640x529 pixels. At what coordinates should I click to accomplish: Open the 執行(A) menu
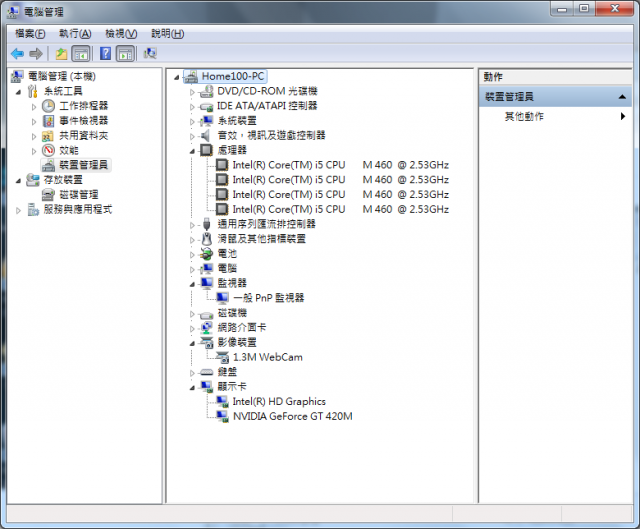click(75, 33)
